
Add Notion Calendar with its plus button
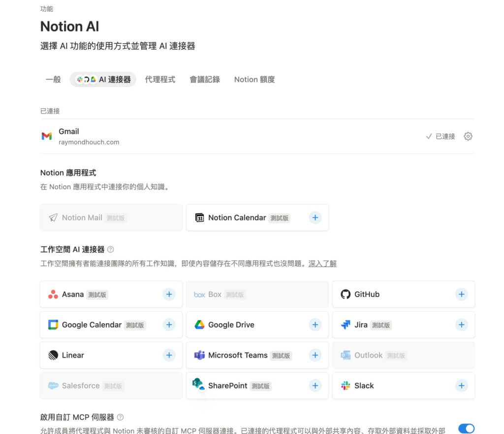pyautogui.click(x=315, y=217)
